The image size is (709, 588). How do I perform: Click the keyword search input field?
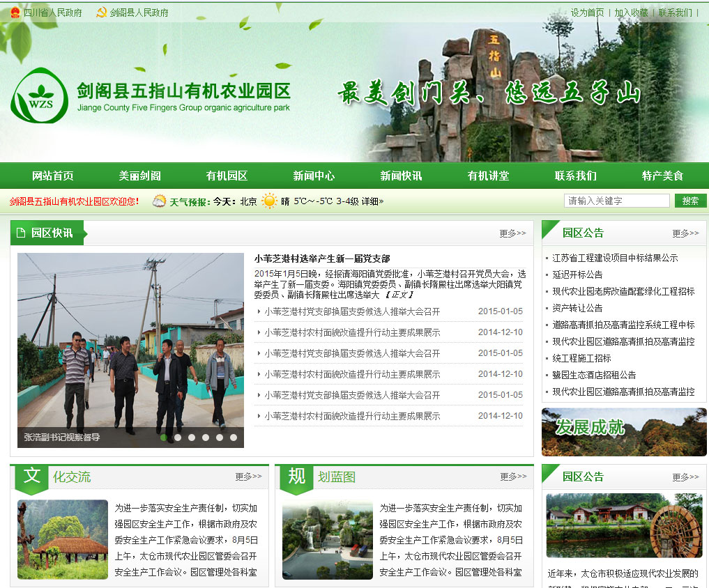(617, 201)
